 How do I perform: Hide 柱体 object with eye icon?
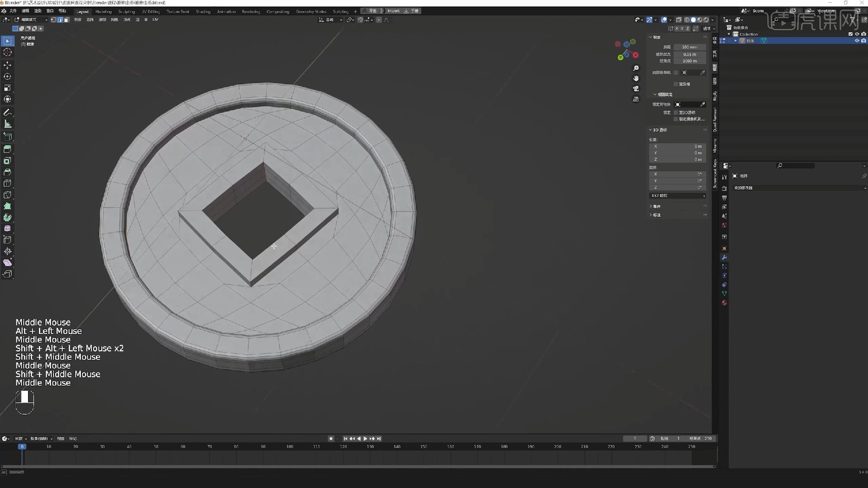pyautogui.click(x=857, y=41)
